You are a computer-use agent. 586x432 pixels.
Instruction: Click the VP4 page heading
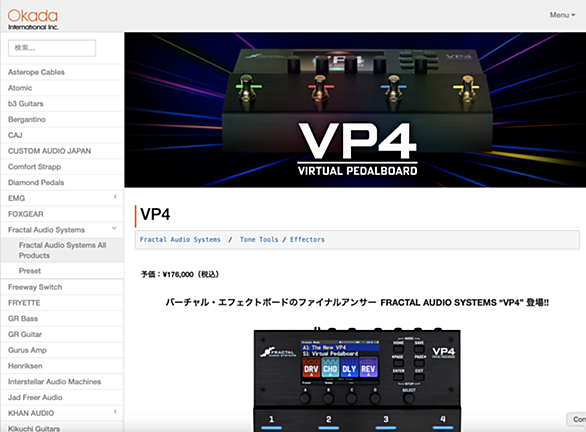(x=155, y=215)
